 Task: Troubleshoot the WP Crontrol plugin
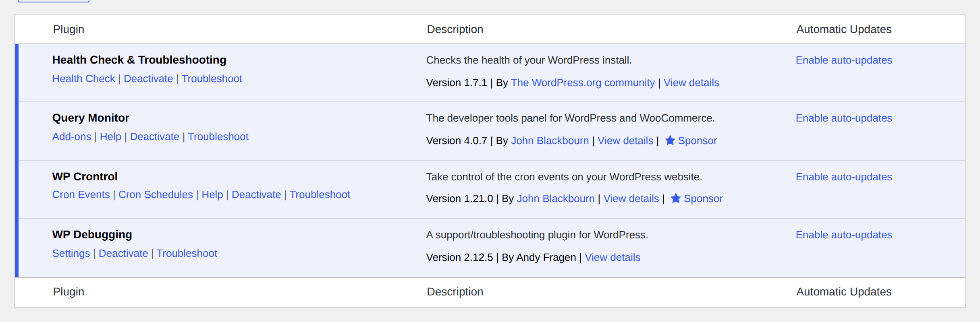(320, 194)
